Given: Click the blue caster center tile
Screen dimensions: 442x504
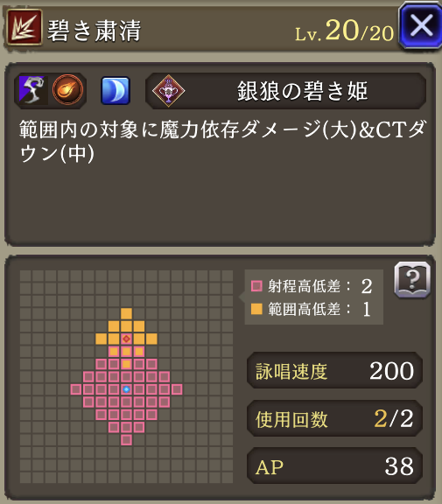Looking at the screenshot, I should point(126,389).
